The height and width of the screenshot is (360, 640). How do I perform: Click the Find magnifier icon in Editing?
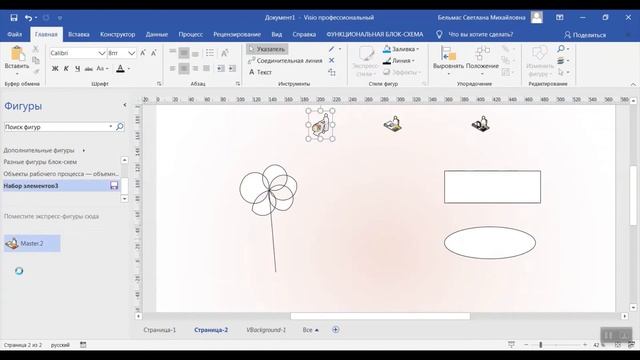(x=562, y=49)
